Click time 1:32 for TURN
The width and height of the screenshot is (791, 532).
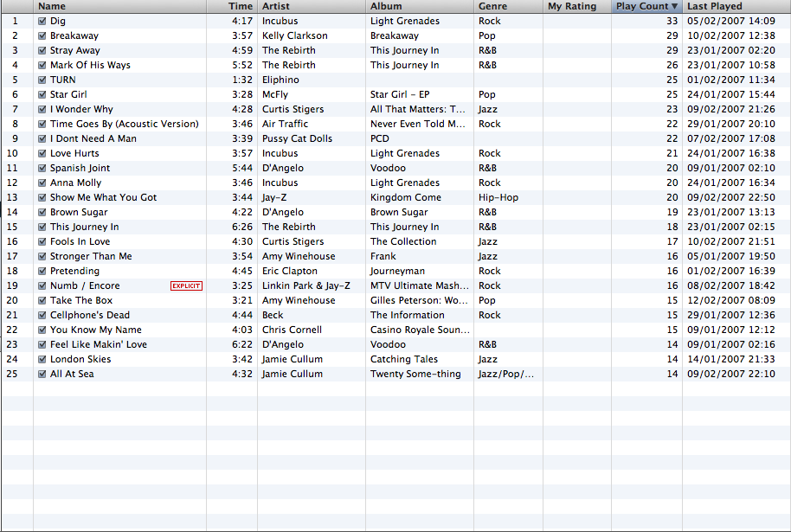tap(242, 80)
